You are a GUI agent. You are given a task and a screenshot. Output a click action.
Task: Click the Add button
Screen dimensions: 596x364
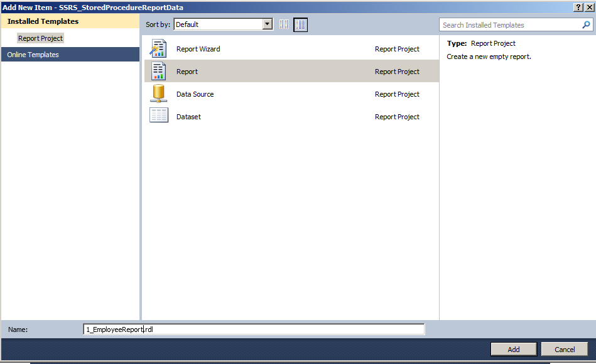(x=513, y=349)
